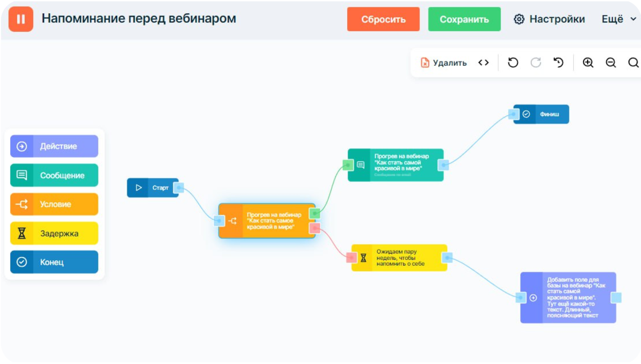Click the undo arrow icon in the toolbar

coord(513,63)
